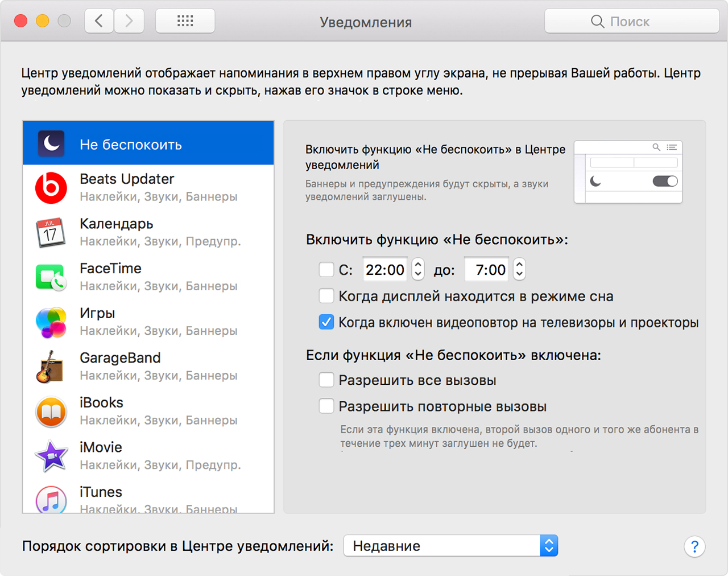728x576 pixels.
Task: Enable 'Разрешить все вызовы' checkbox
Action: [x=326, y=380]
